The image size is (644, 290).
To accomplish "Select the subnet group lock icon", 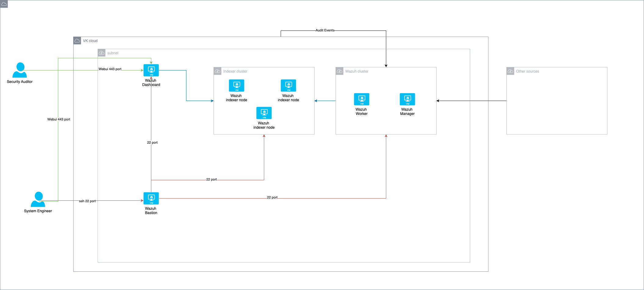I will [x=102, y=53].
